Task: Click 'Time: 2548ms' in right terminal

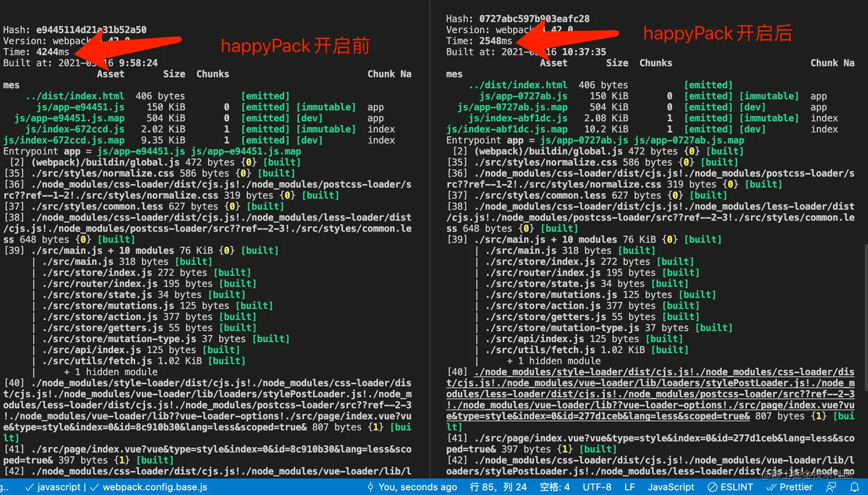Action: (479, 41)
